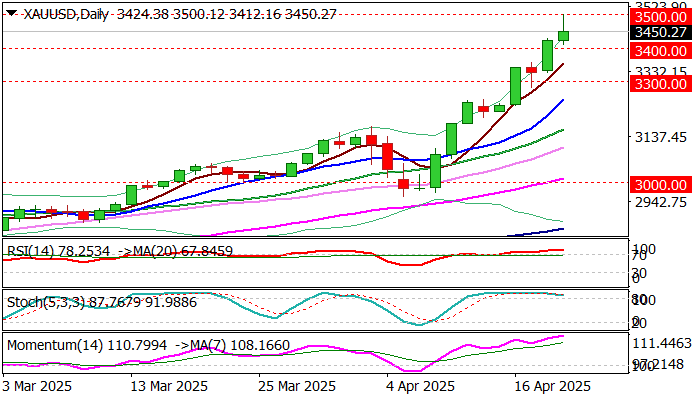Click the 3137.45 price scale value
This screenshot has width=700, height=400.
click(661, 137)
